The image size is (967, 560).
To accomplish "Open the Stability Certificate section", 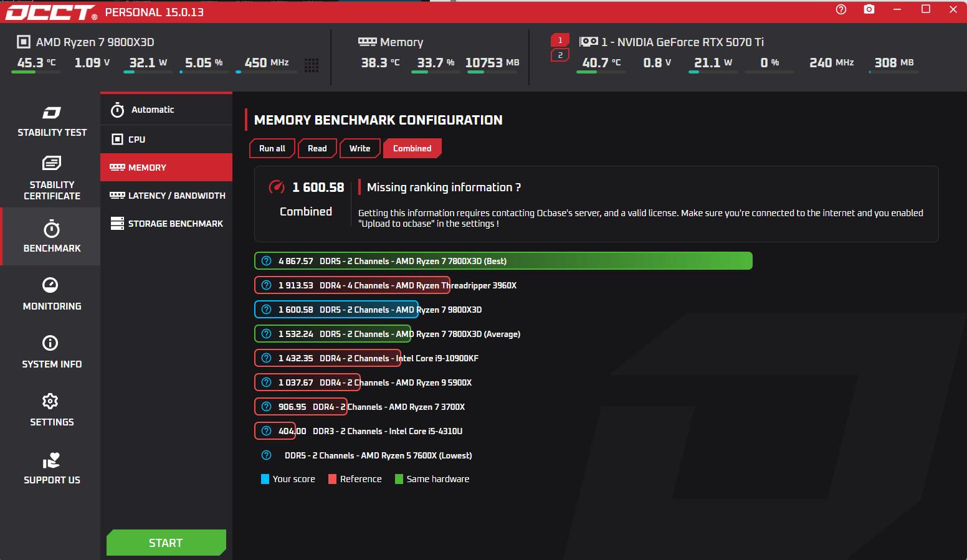I will click(52, 178).
